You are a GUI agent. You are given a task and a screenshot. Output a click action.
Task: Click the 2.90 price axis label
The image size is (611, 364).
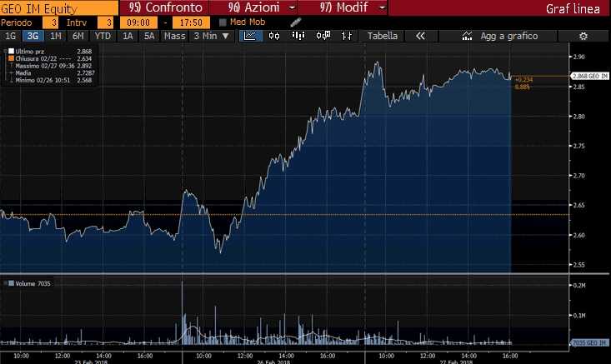click(x=578, y=57)
